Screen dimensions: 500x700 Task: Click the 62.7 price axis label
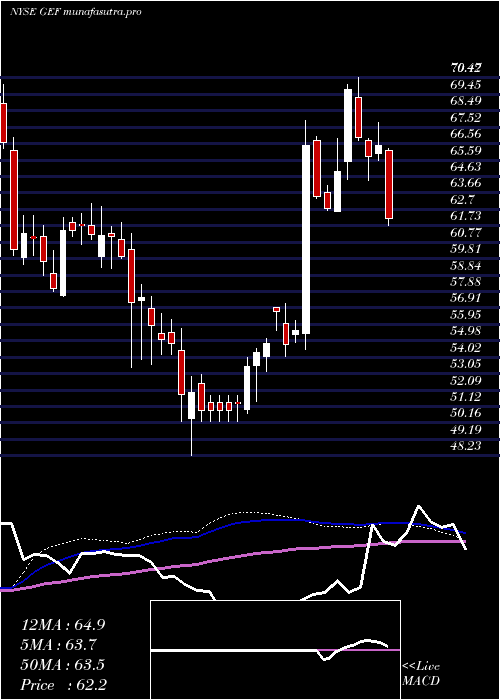click(463, 200)
